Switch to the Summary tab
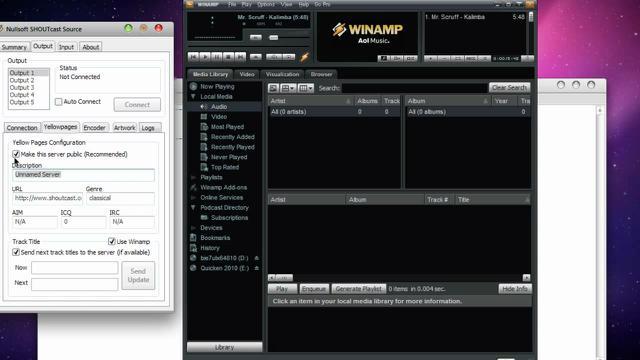The width and height of the screenshot is (640, 360). click(x=14, y=47)
